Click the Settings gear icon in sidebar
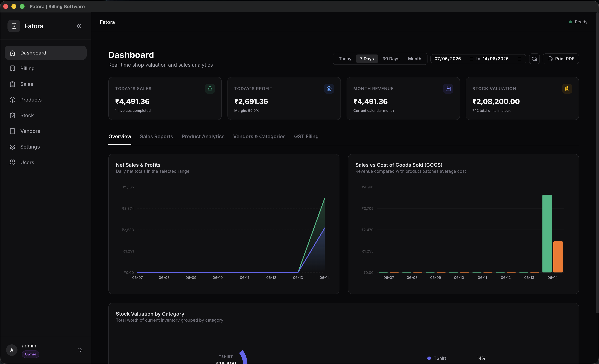 (x=12, y=147)
